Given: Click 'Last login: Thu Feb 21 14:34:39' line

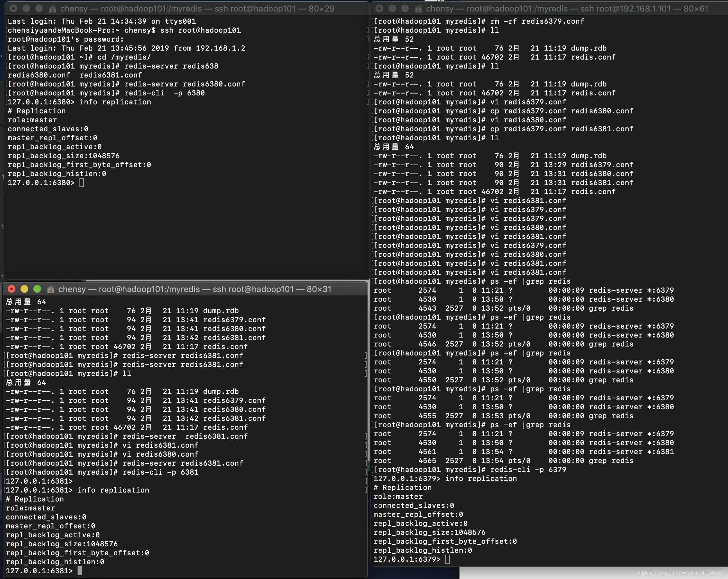Looking at the screenshot, I should [102, 21].
